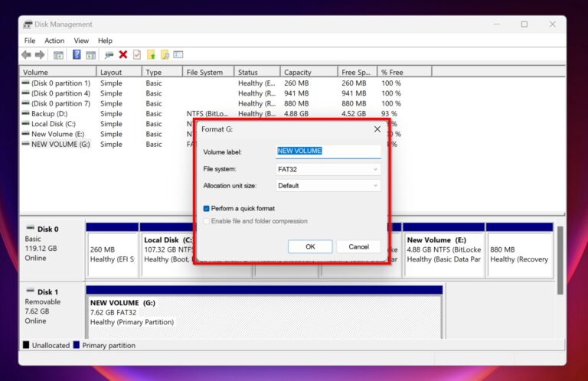The image size is (588, 381).
Task: Click the Properties checkmark icon in toolbar
Action: coord(137,55)
